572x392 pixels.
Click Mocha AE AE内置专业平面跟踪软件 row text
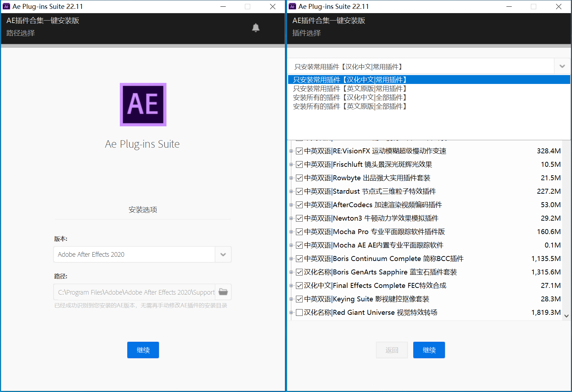click(x=374, y=245)
